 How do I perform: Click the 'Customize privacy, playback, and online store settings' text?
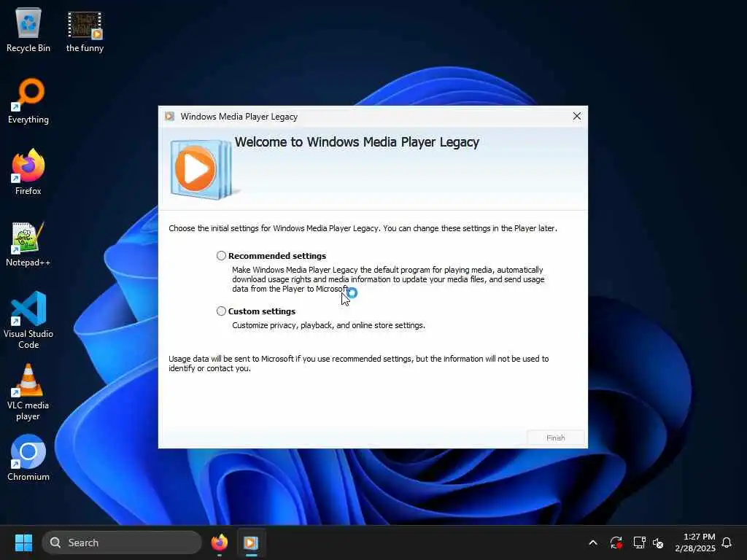pos(329,325)
